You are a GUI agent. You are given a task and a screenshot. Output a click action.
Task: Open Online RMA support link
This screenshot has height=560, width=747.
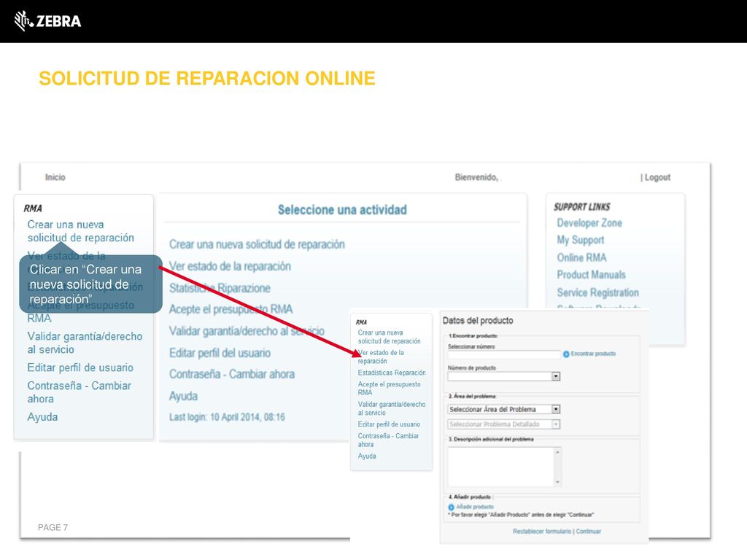pos(581,257)
